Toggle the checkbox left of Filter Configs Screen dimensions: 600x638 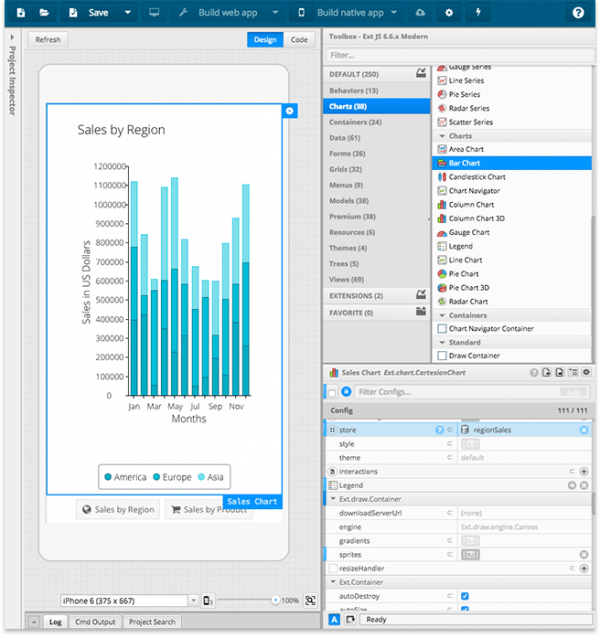click(333, 392)
